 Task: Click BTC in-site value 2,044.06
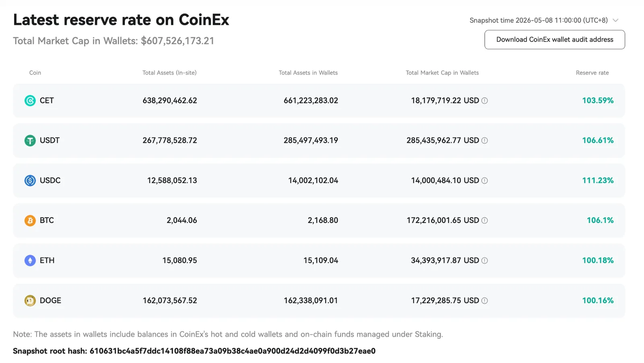click(x=182, y=221)
